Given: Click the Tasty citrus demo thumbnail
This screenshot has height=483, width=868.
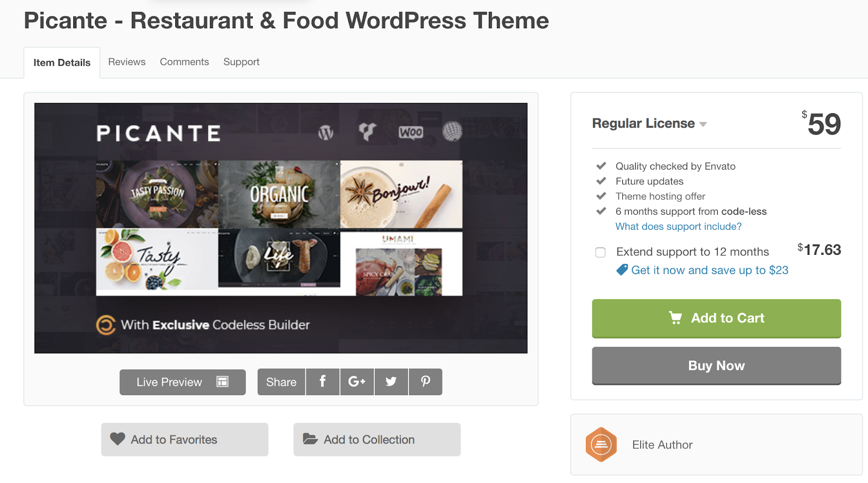Looking at the screenshot, I should click(157, 262).
